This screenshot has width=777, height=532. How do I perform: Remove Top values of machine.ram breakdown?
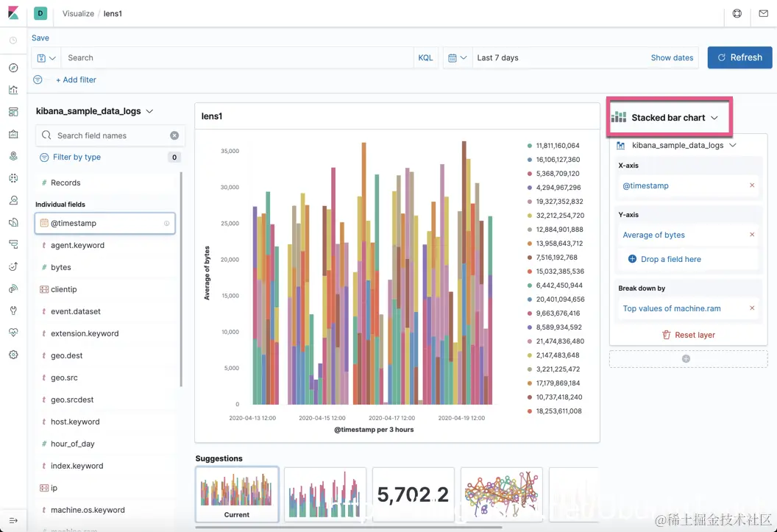752,308
